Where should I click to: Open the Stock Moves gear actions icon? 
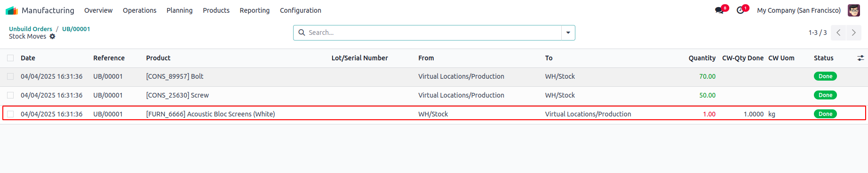pos(52,36)
